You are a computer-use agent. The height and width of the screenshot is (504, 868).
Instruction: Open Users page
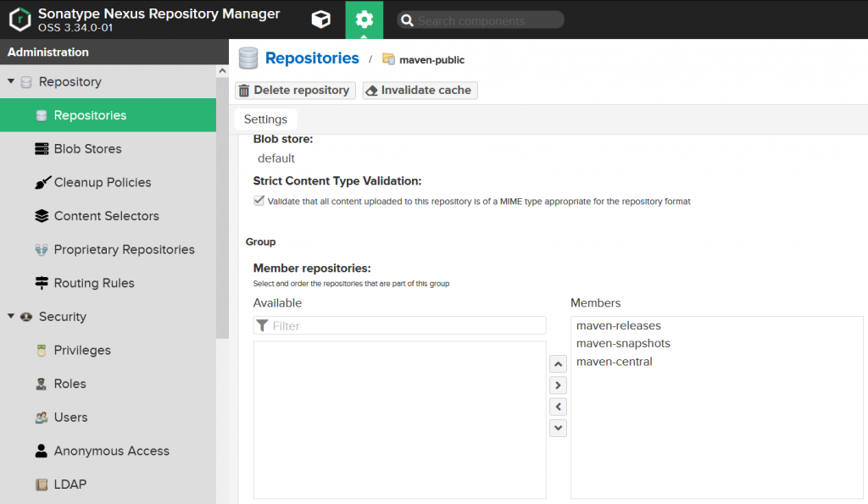coord(108,417)
